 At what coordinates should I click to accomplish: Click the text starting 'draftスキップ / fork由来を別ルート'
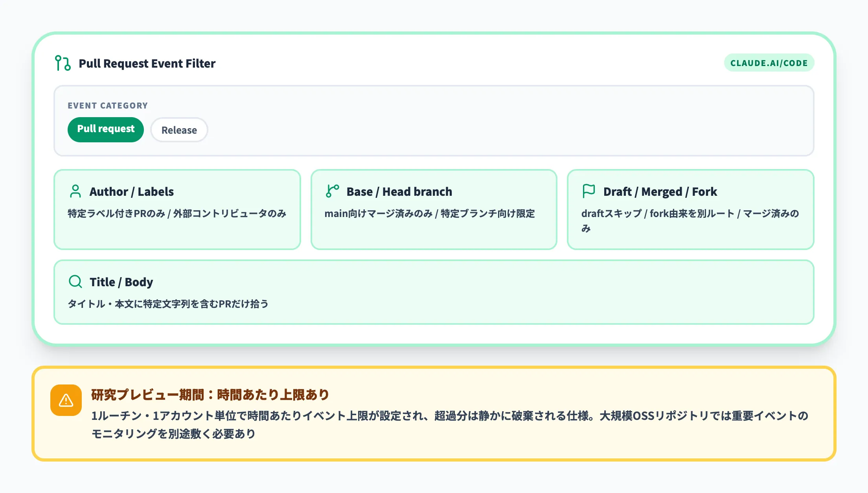[690, 221]
